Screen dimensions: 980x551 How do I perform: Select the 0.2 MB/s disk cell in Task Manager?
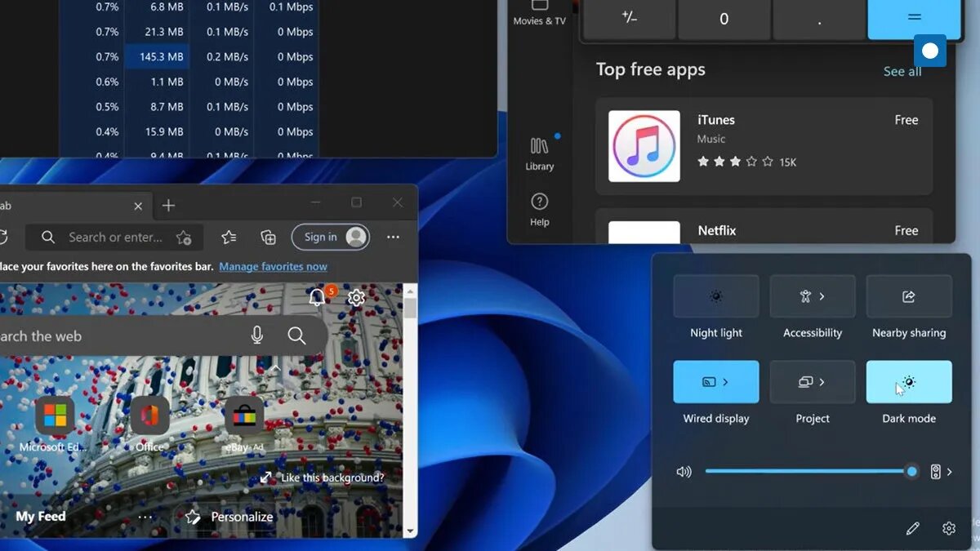[221, 56]
